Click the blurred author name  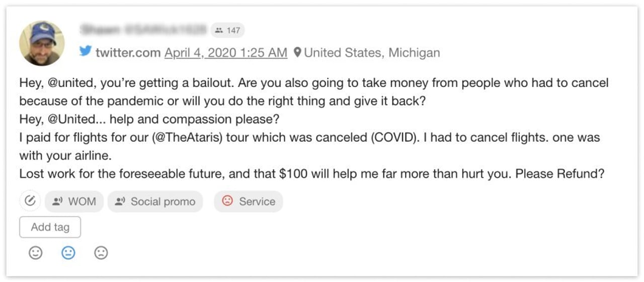[x=143, y=30]
